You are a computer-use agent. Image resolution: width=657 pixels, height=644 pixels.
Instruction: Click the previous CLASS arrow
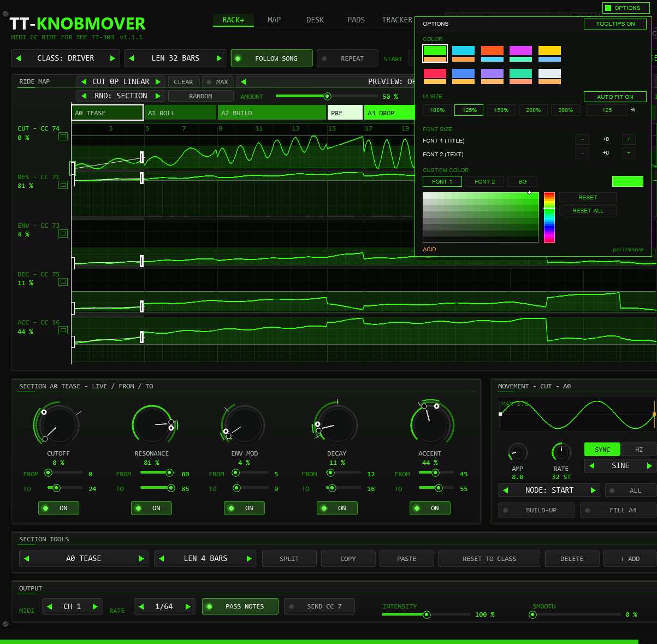pos(19,58)
